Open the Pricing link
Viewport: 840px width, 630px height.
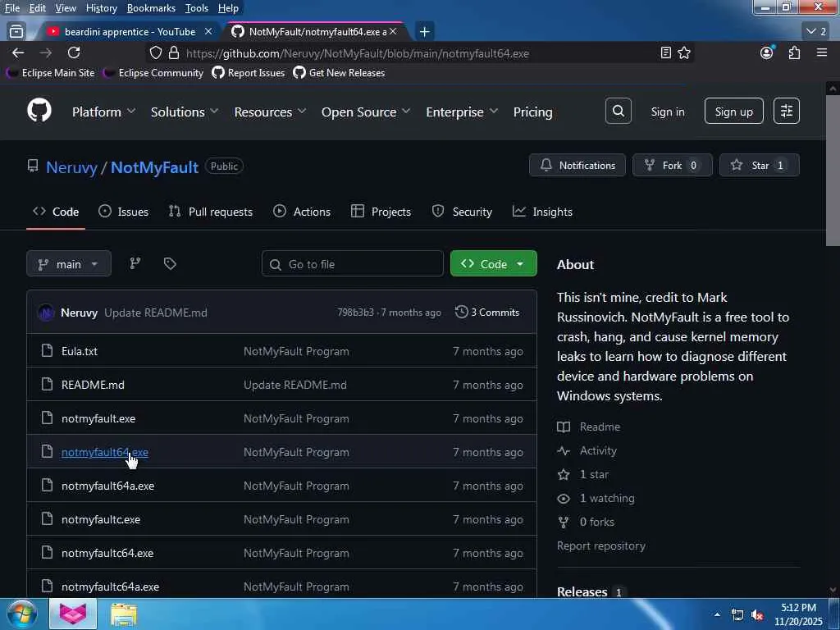(x=532, y=112)
